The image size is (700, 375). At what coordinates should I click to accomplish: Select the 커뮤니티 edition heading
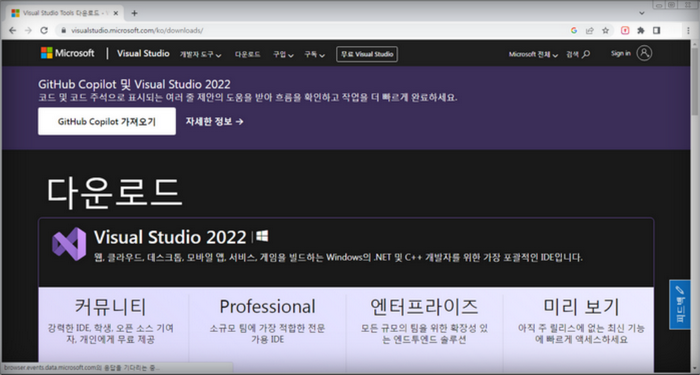coord(110,307)
